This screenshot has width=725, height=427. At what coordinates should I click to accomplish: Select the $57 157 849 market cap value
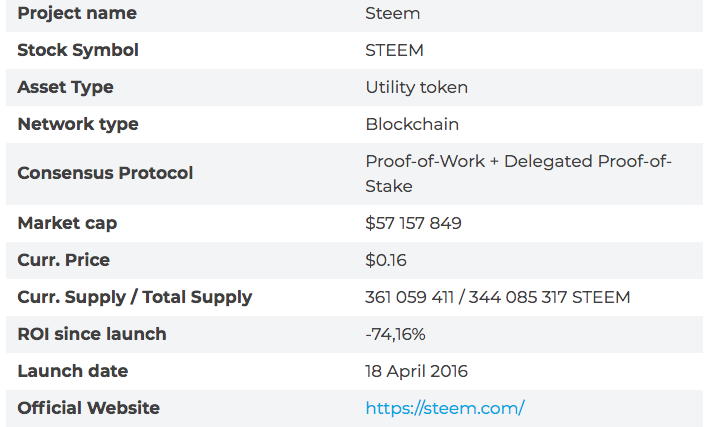click(x=414, y=223)
